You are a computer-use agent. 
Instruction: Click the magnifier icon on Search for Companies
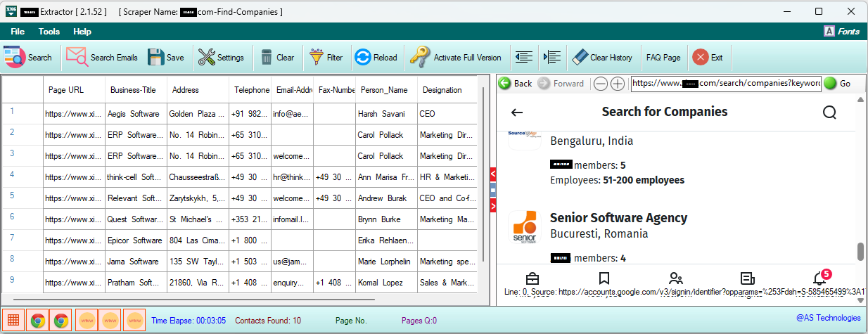829,113
